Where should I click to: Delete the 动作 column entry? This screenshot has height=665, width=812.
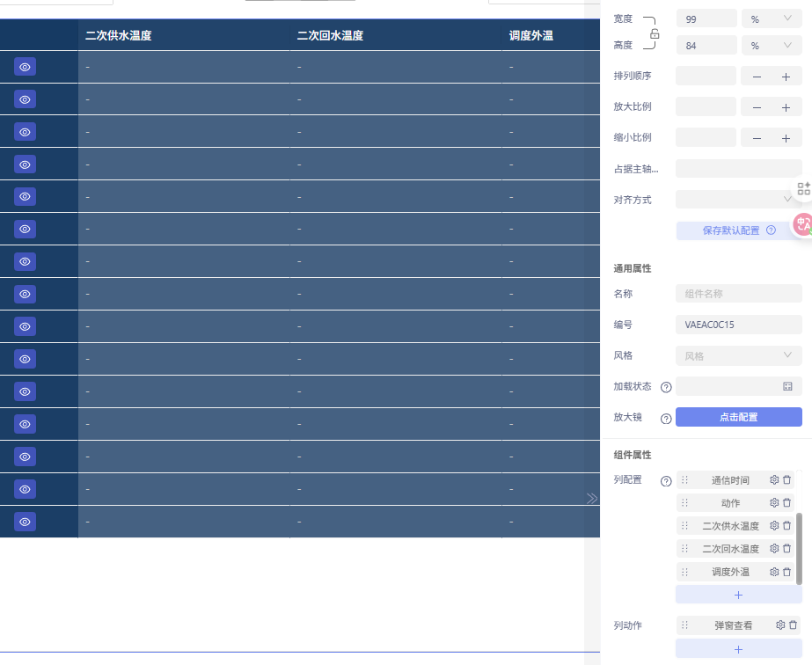point(787,503)
